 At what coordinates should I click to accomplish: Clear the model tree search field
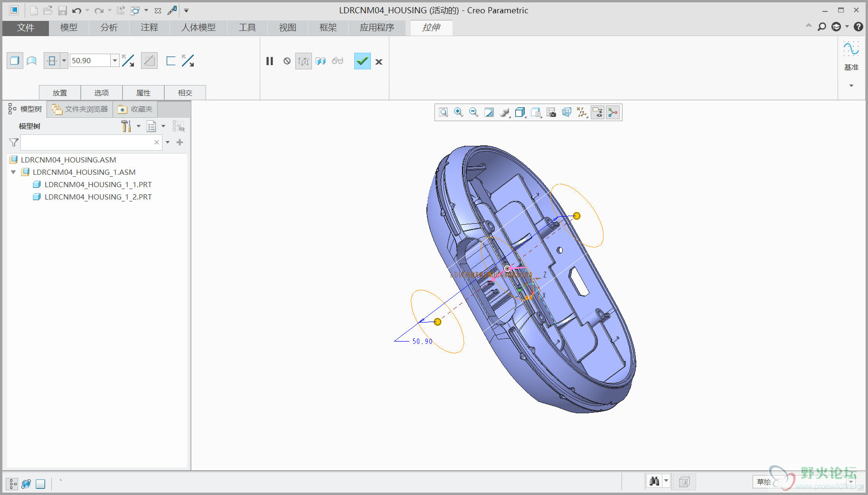pyautogui.click(x=157, y=143)
